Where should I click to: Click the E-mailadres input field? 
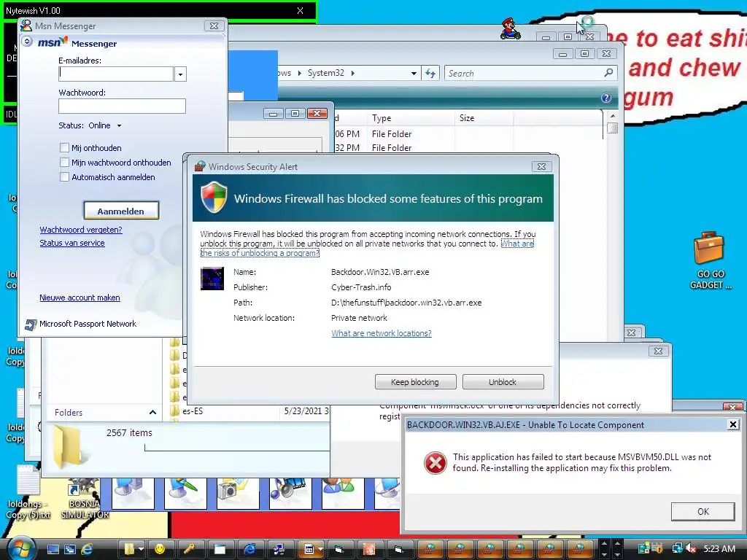(x=116, y=74)
